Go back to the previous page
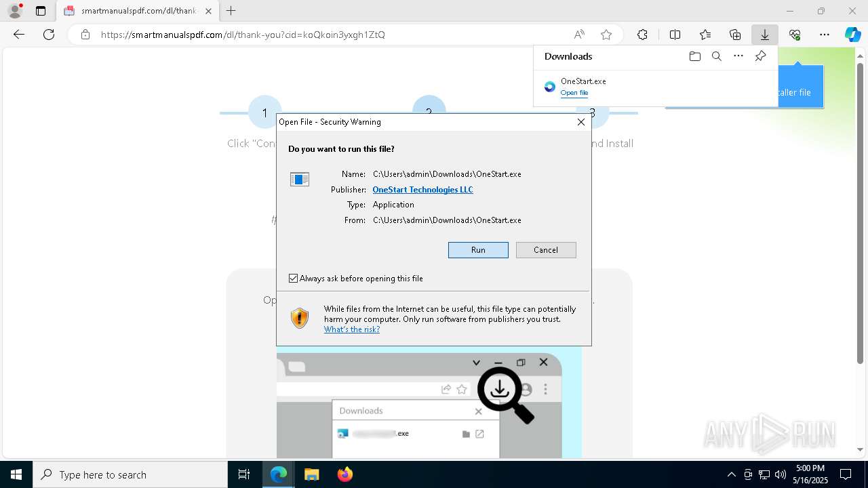 [x=19, y=35]
